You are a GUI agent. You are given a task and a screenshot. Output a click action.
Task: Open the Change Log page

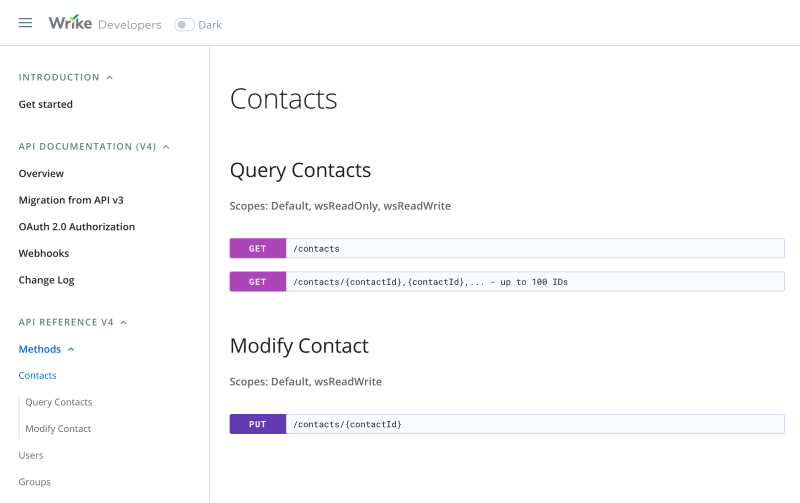pos(46,280)
